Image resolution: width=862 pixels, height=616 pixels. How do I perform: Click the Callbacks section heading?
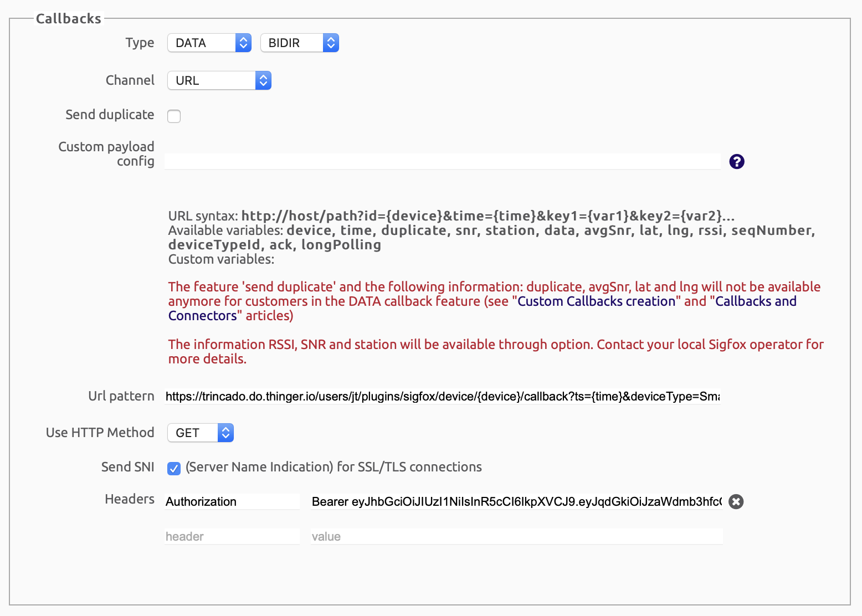pyautogui.click(x=69, y=19)
